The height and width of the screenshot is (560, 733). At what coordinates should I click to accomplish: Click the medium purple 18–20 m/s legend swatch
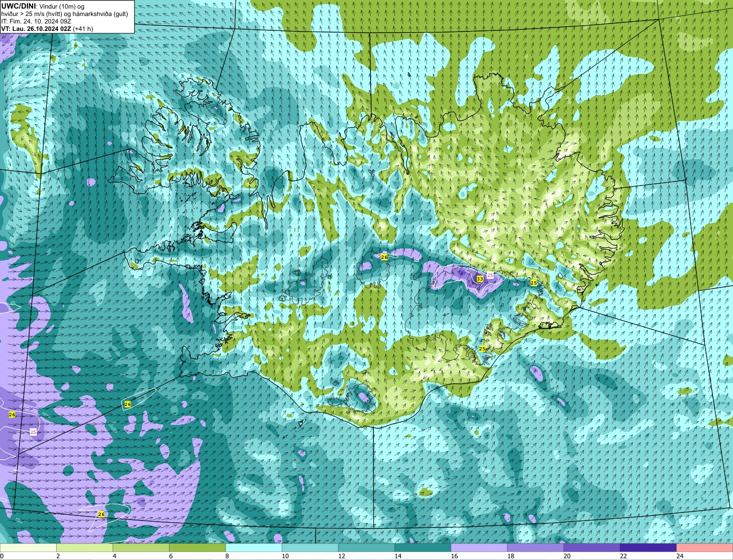tap(535, 547)
